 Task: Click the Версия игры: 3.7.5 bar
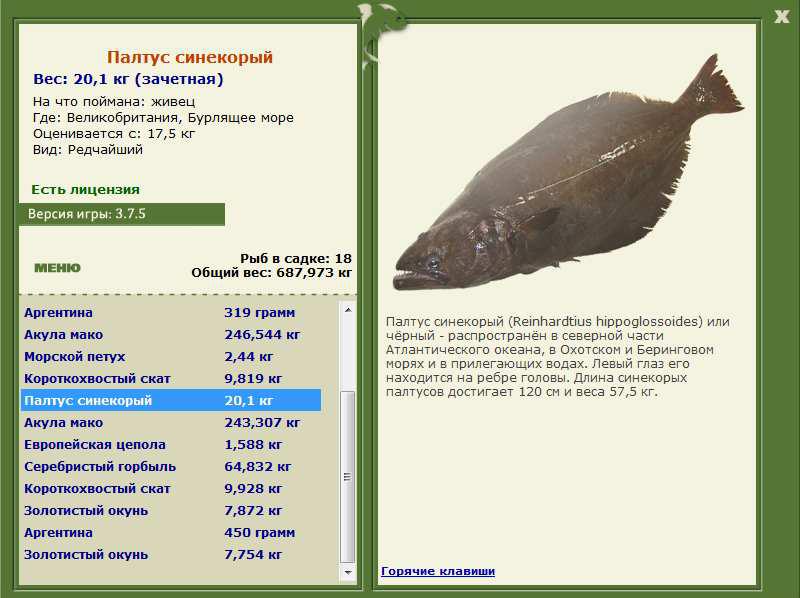click(x=121, y=214)
